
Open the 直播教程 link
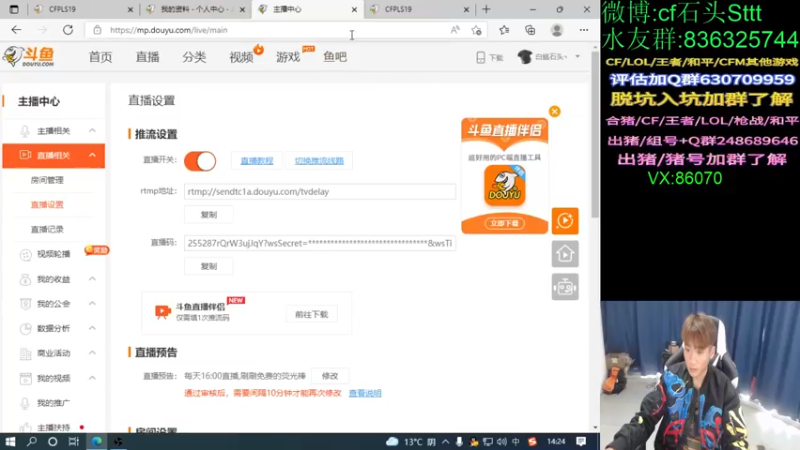(257, 161)
